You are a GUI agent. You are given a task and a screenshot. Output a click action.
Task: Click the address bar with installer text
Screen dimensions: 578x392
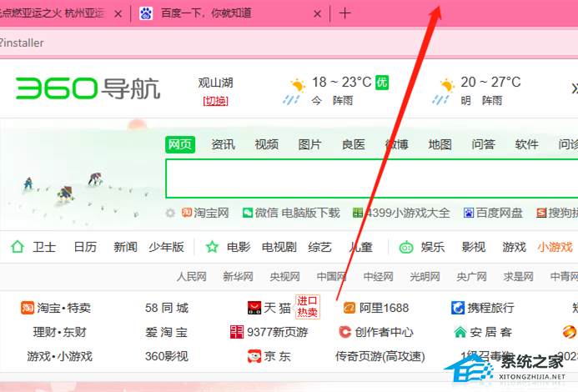[289, 43]
